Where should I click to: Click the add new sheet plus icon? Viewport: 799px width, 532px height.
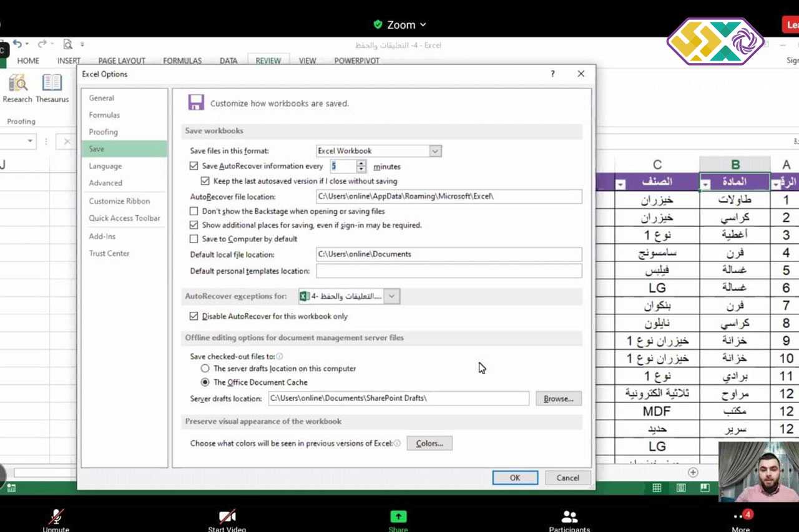pyautogui.click(x=693, y=472)
